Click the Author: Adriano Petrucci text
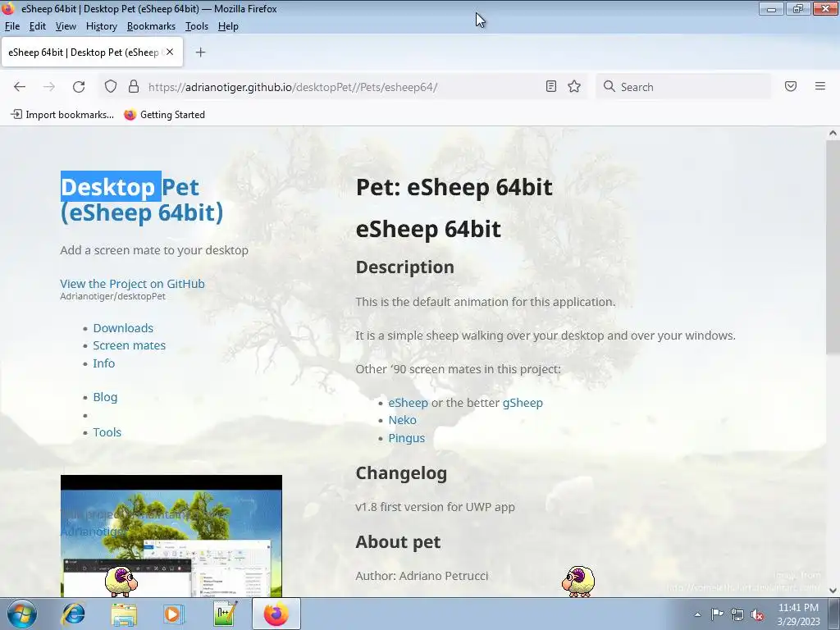Screen dimensions: 840x630 click(x=422, y=576)
